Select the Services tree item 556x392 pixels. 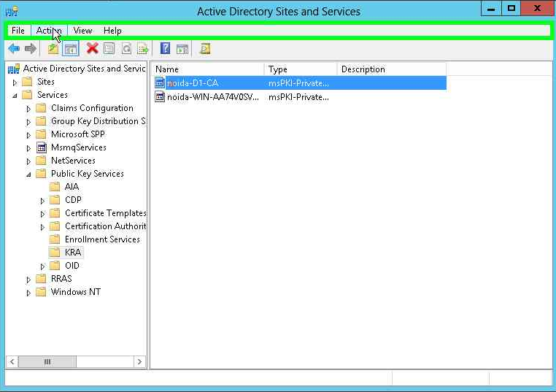coord(53,95)
